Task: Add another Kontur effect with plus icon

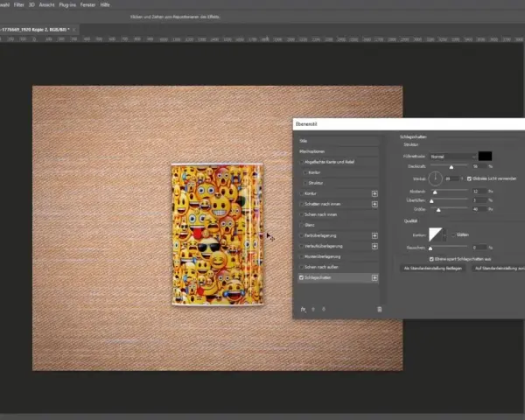Action: [374, 193]
